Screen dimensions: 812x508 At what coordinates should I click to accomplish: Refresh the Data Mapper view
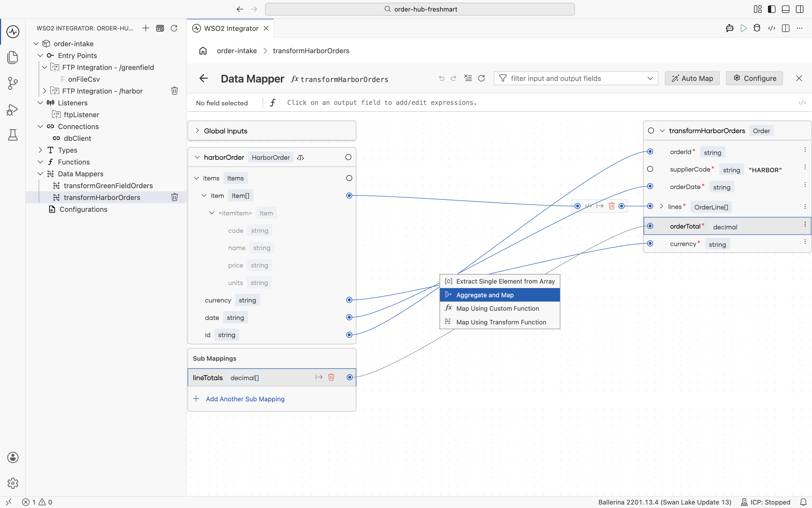pos(481,78)
